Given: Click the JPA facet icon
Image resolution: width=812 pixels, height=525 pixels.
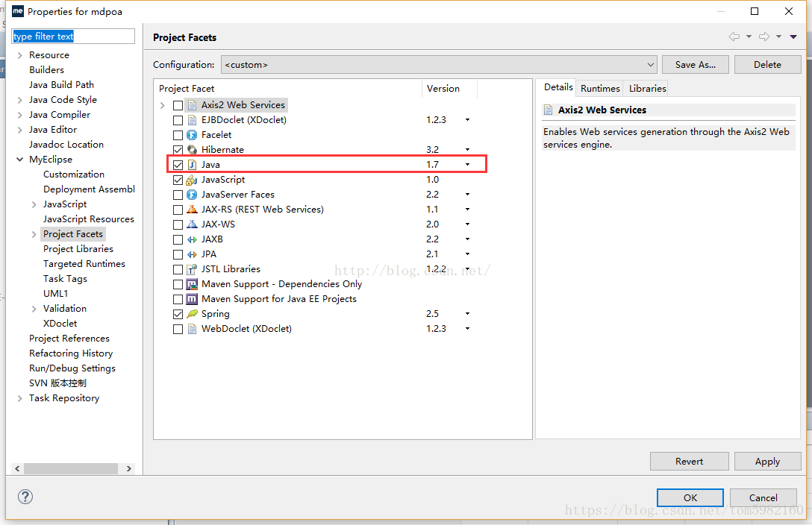Looking at the screenshot, I should (192, 254).
